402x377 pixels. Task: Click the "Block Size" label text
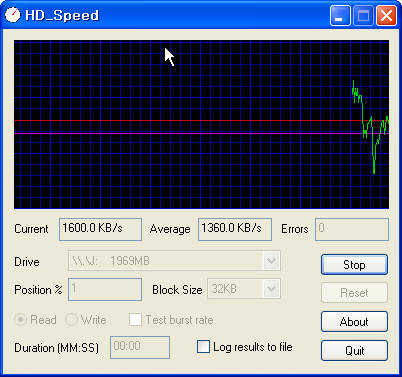[x=177, y=290]
